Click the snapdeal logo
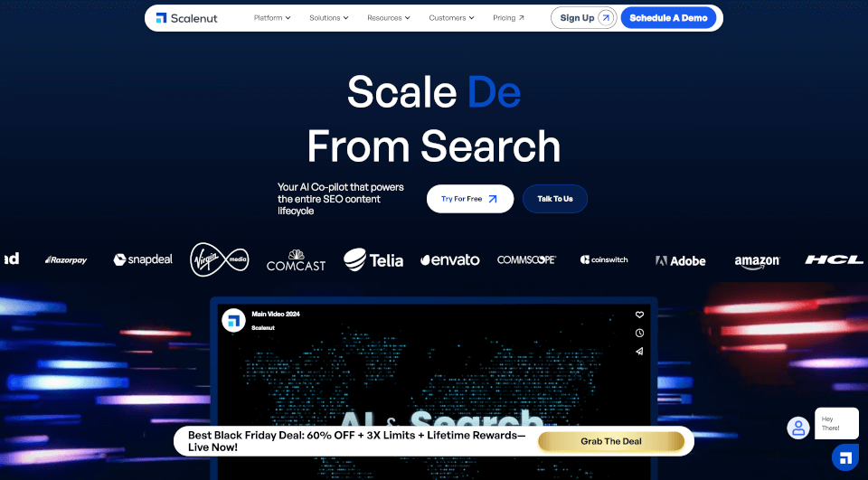The image size is (868, 480). [x=143, y=259]
